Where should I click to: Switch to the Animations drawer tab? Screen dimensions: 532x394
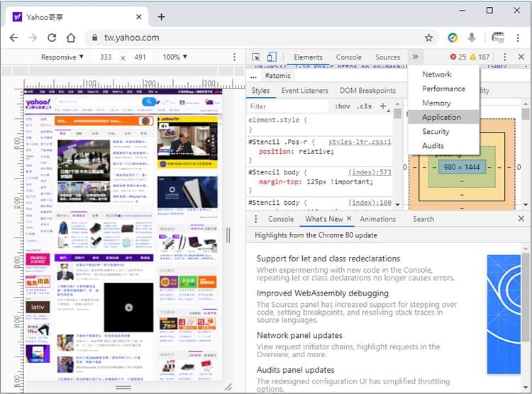click(x=377, y=219)
